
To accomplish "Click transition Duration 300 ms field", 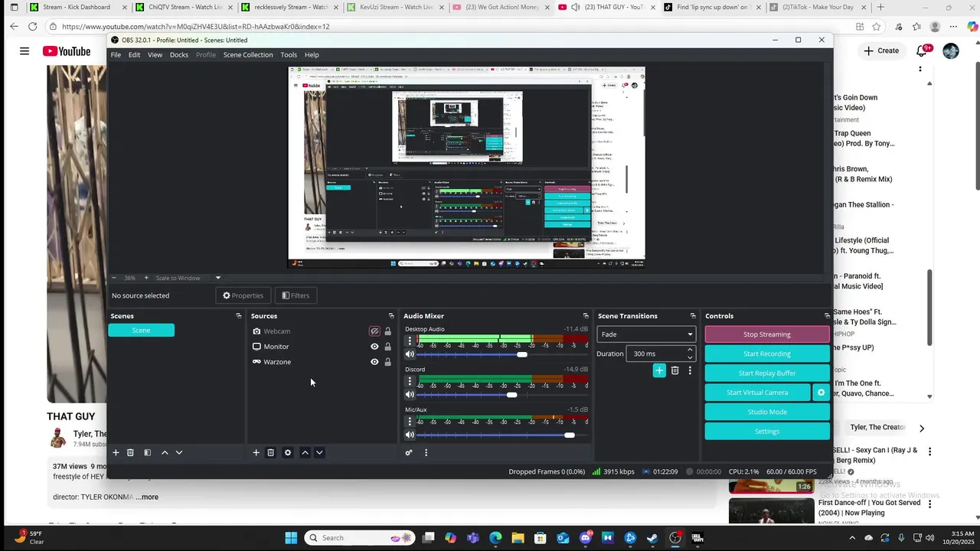I will 660,354.
